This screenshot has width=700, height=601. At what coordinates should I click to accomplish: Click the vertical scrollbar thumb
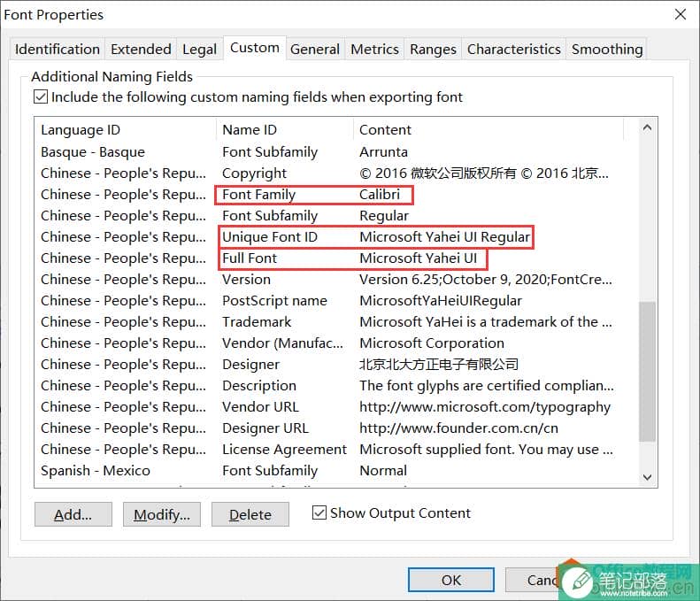coord(647,372)
